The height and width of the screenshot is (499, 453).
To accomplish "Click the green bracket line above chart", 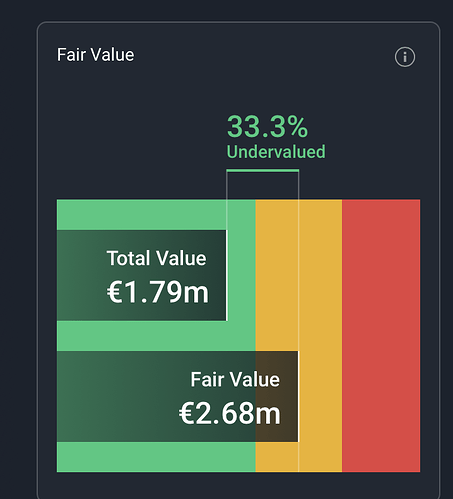I will click(x=263, y=171).
